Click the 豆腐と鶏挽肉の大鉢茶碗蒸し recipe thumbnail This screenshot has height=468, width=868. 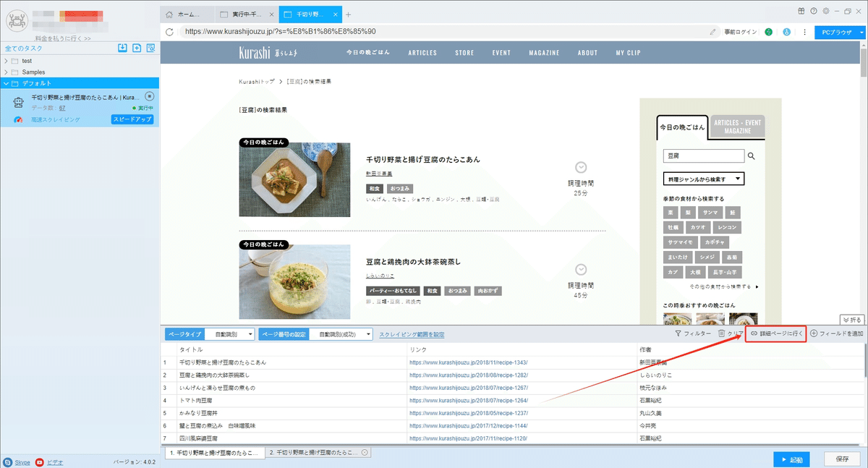click(x=294, y=282)
